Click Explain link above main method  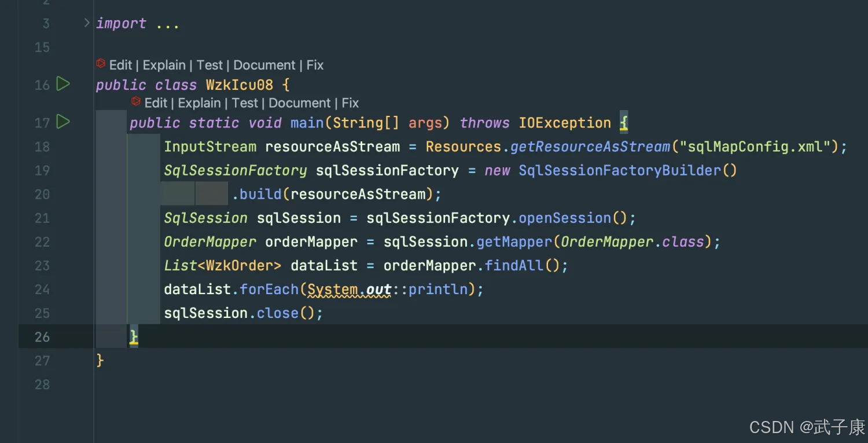coord(200,103)
